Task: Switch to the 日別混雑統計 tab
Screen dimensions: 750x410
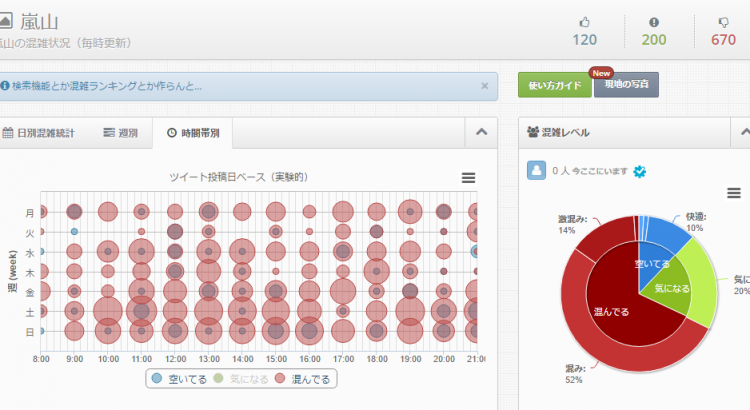Action: click(38, 133)
